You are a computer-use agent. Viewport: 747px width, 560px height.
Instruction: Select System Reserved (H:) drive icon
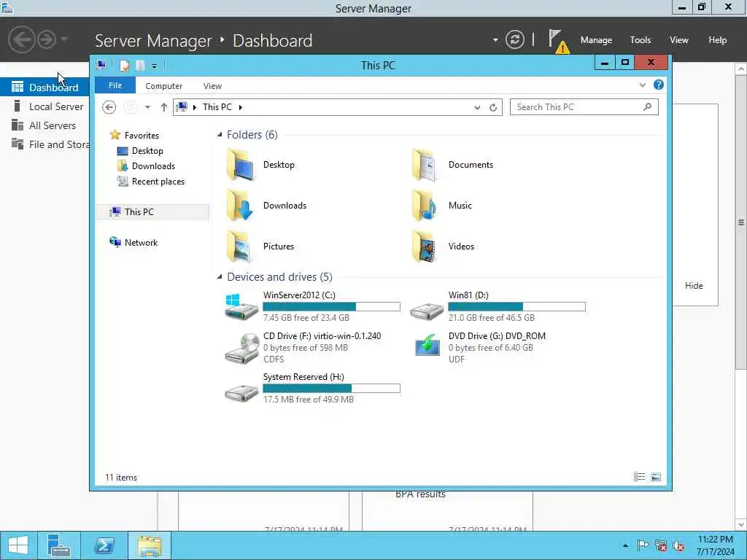coord(241,393)
